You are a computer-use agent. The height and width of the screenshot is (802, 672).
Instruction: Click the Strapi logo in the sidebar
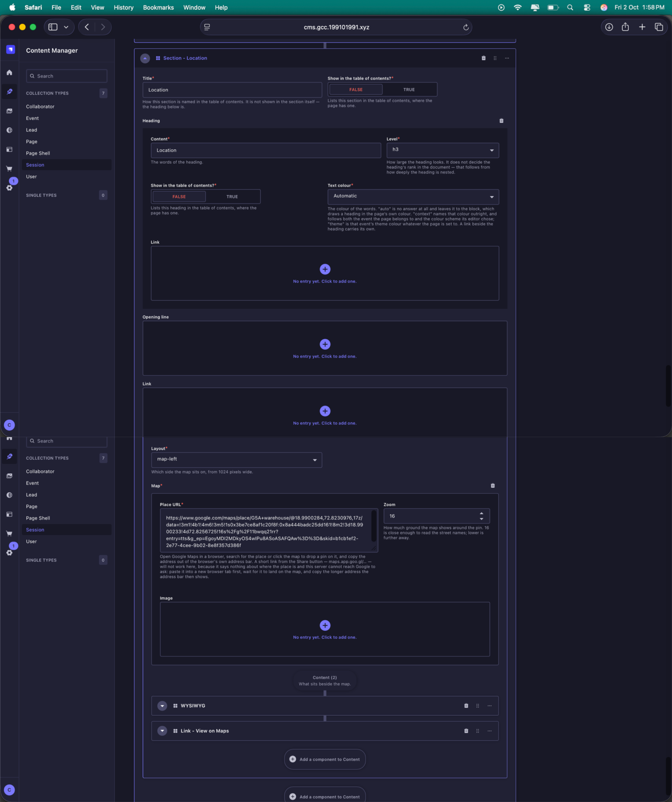coord(10,50)
